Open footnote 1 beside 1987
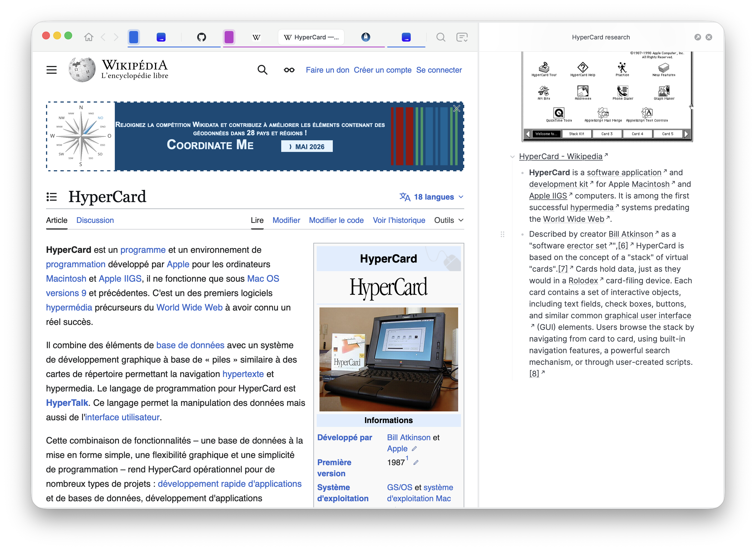Screen dimensions: 756x550 pos(407,459)
